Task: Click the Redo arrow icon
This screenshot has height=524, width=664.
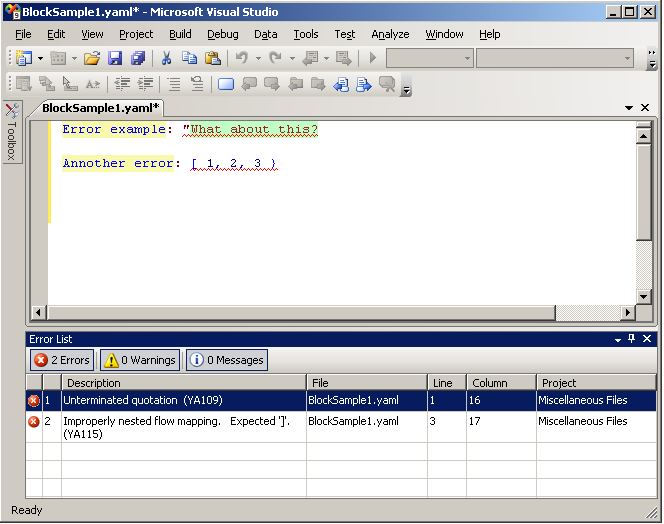Action: tap(275, 58)
